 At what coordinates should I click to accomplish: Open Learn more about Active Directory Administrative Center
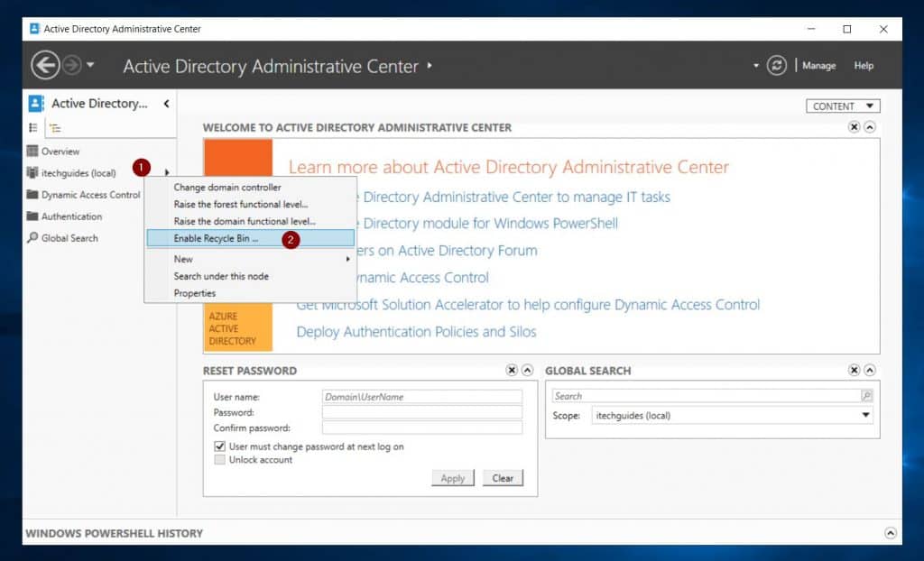coord(509,167)
